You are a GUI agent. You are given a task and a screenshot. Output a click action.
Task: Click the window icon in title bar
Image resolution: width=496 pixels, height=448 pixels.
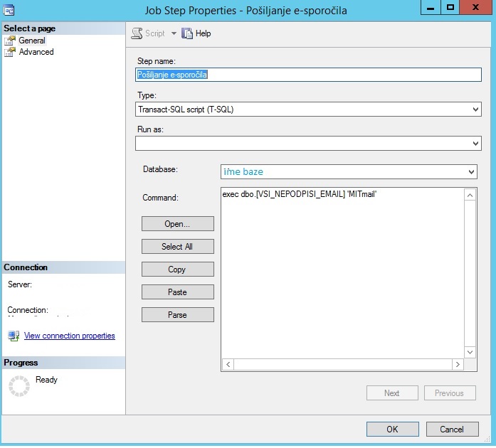pyautogui.click(x=9, y=10)
